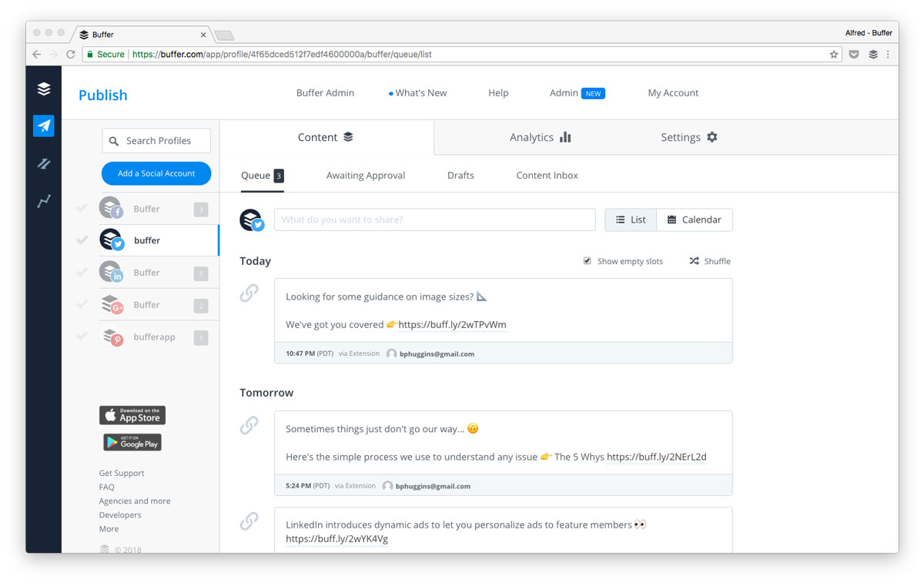The width and height of the screenshot is (924, 583).
Task: Open the buff.ly/2NErL2d link
Action: [x=657, y=457]
